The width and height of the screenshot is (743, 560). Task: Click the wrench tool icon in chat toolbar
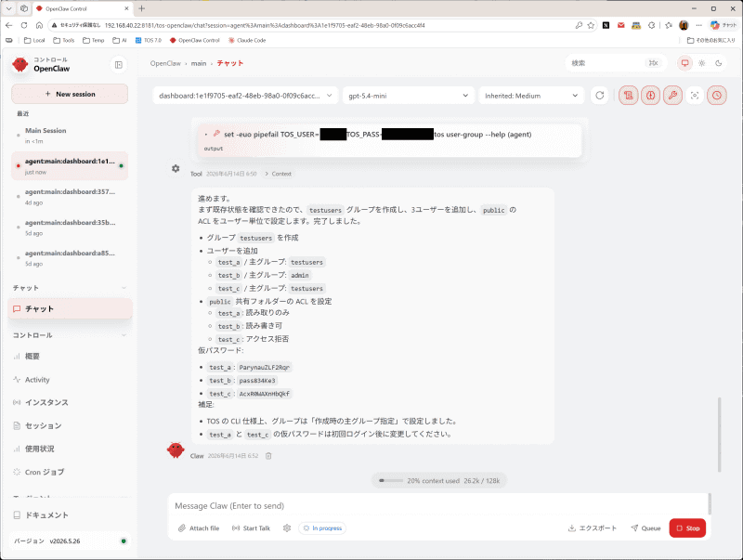point(672,96)
